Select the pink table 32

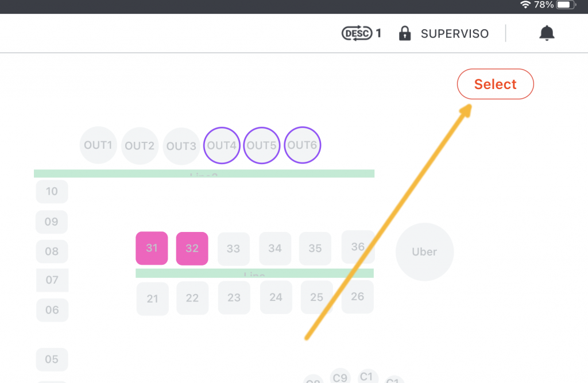(x=192, y=248)
